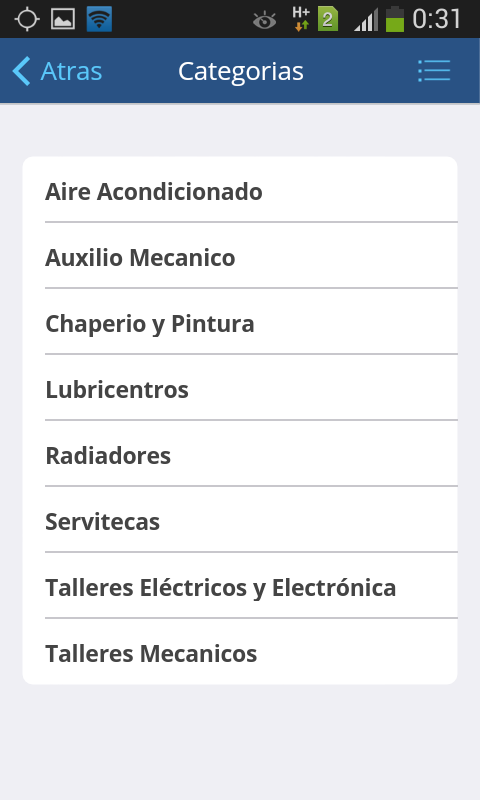This screenshot has height=800, width=480.
Task: Tap the battery level icon
Action: [395, 19]
